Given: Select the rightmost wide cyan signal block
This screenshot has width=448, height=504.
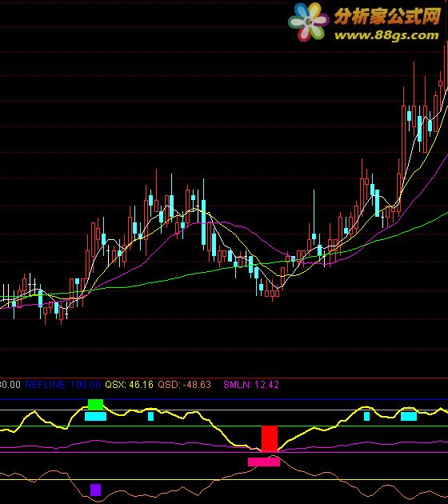Looking at the screenshot, I should (x=409, y=417).
